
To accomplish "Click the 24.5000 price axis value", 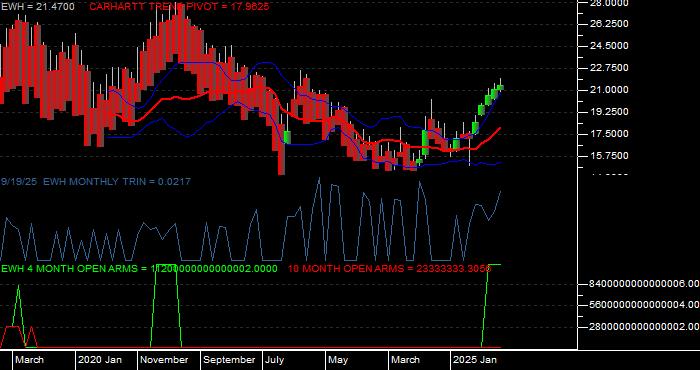I will 610,46.
